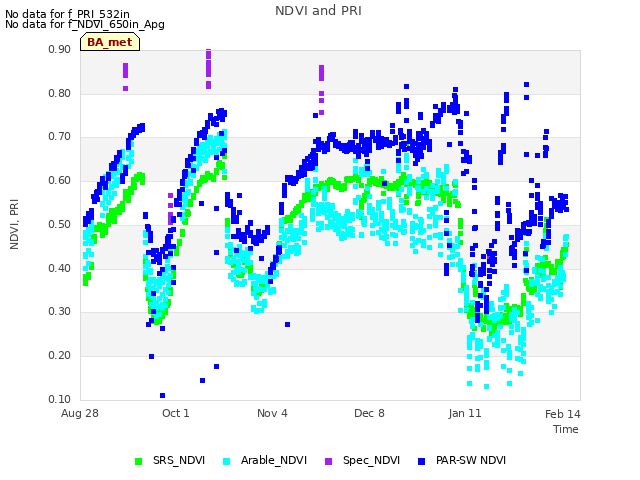Screen dimensions: 640x480
Task: Click the 0.40 y-axis tick label
Action: (60, 268)
